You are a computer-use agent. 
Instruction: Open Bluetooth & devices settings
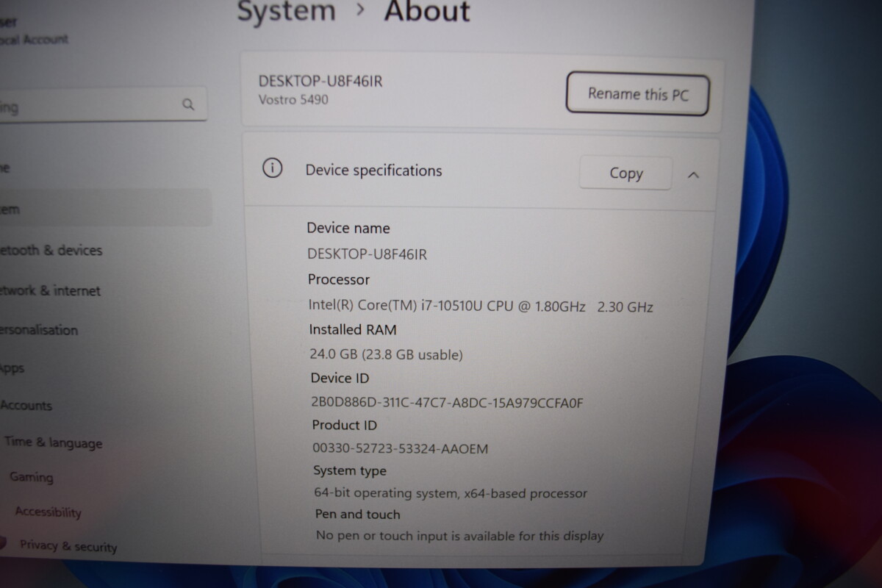pyautogui.click(x=51, y=251)
